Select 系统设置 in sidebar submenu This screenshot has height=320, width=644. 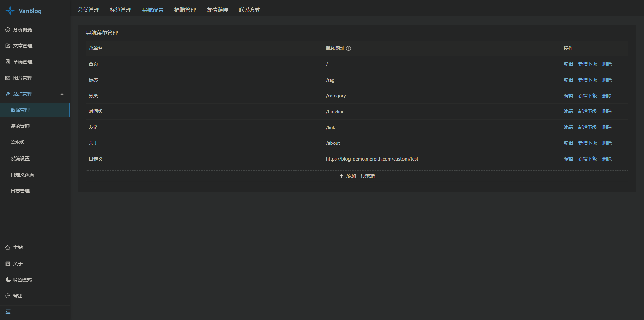(x=20, y=158)
